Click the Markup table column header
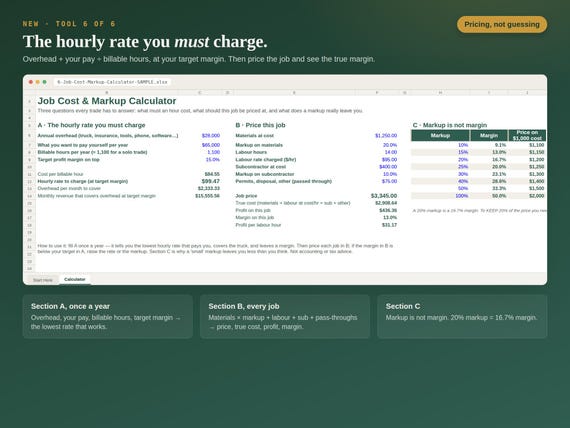The width and height of the screenshot is (570, 428). point(440,135)
